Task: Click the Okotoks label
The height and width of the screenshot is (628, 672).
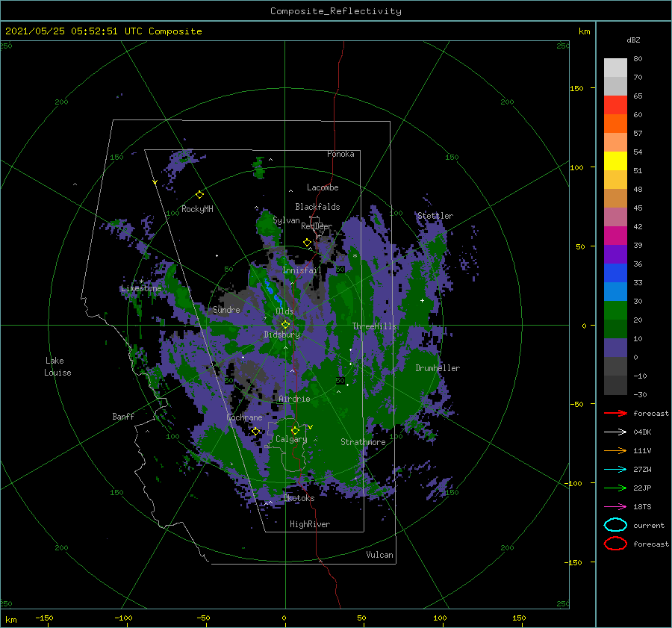Action: click(299, 498)
